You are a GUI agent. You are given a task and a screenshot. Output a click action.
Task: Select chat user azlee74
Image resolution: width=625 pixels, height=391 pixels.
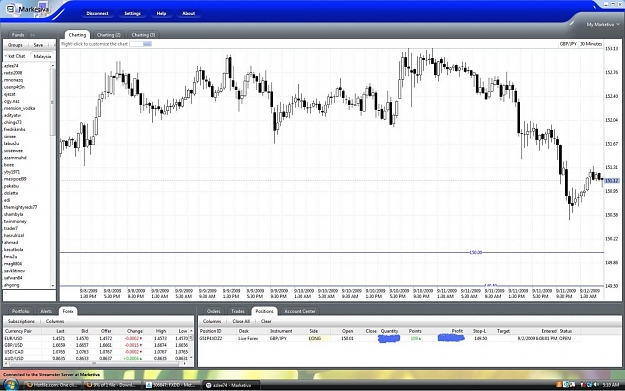coord(11,66)
